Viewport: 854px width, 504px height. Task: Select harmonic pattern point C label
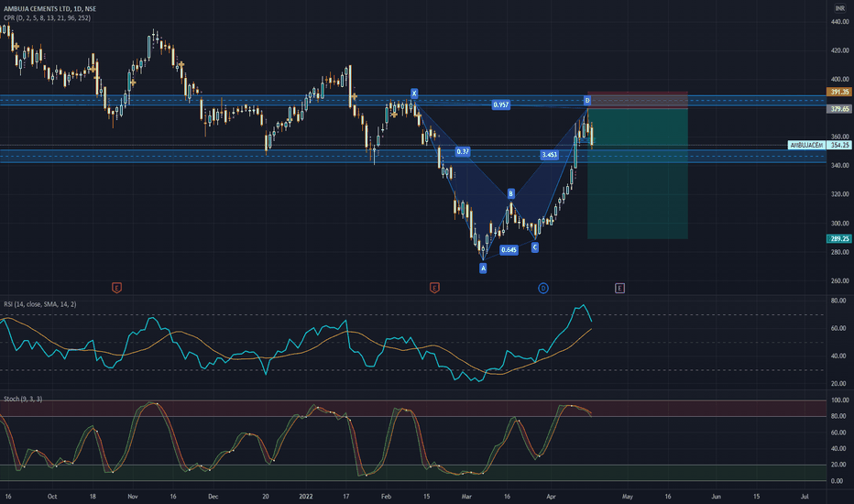click(x=535, y=247)
